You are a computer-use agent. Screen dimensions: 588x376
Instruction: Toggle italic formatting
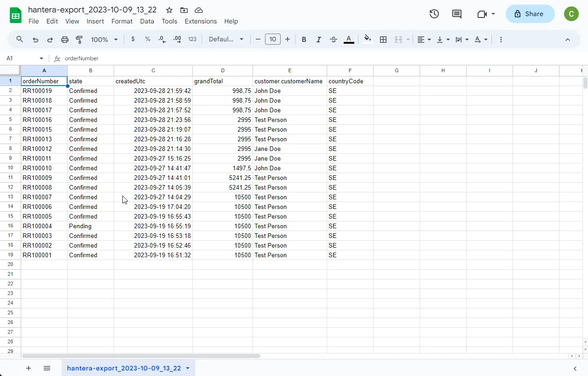318,39
